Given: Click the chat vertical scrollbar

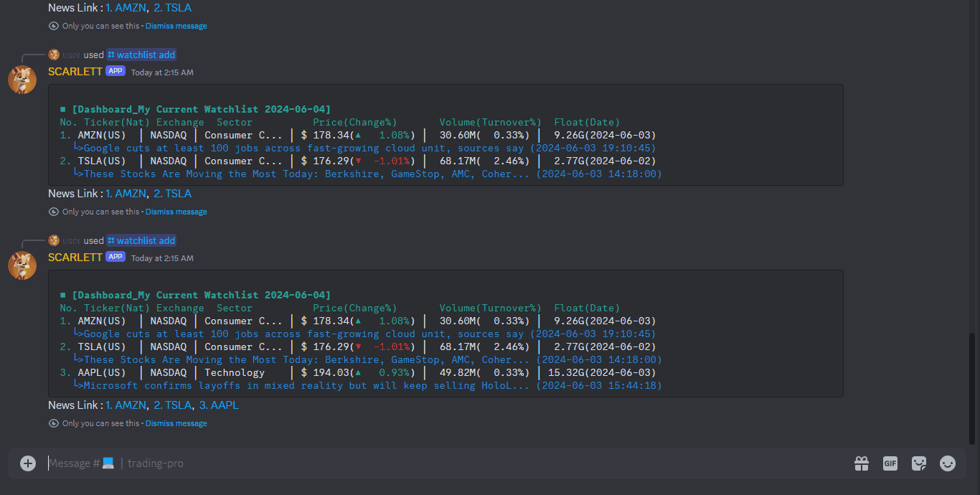Looking at the screenshot, I should tap(973, 388).
